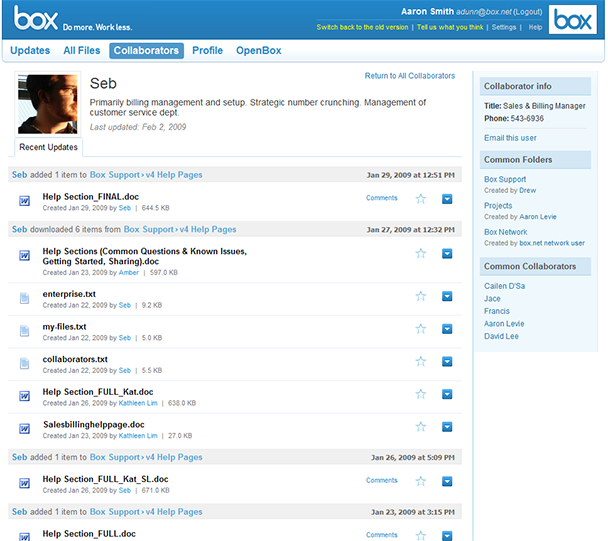Click the Logout link
The height and width of the screenshot is (541, 608).
click(x=528, y=12)
